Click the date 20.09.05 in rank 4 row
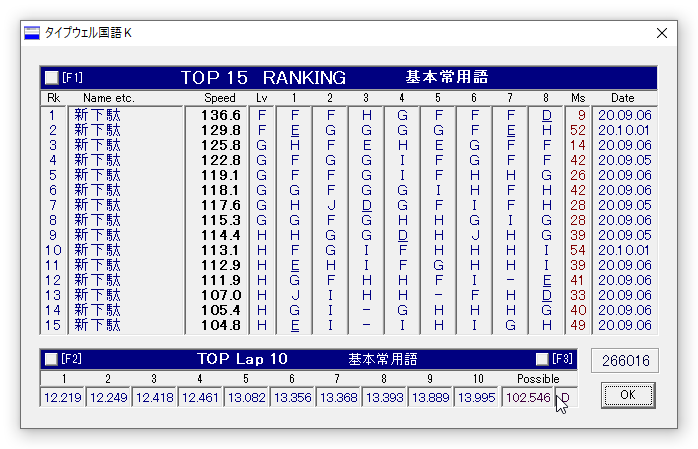The width and height of the screenshot is (698, 449). pyautogui.click(x=624, y=160)
